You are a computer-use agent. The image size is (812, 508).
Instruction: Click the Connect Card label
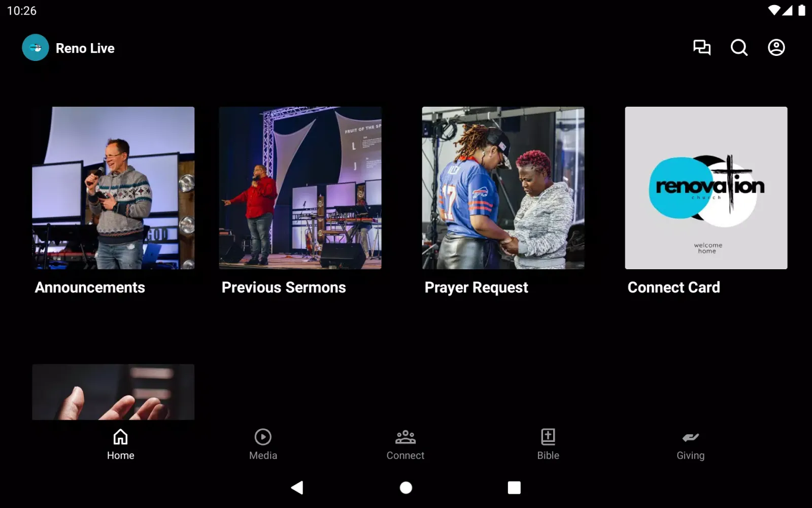tap(674, 288)
